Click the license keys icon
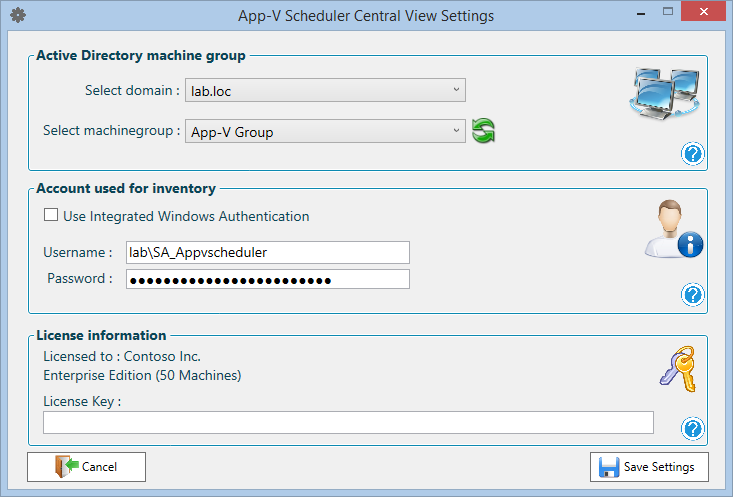This screenshot has width=733, height=497. pyautogui.click(x=676, y=368)
